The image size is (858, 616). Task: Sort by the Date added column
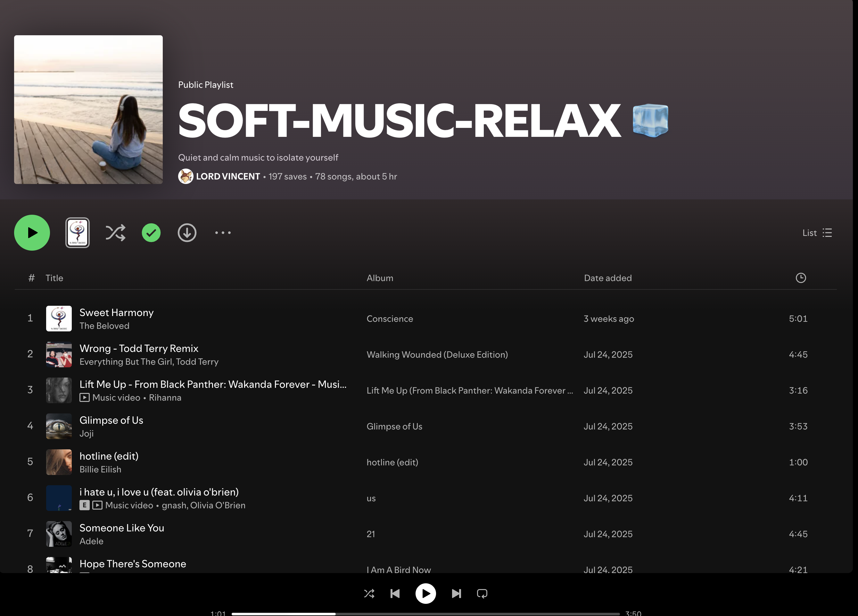607,278
